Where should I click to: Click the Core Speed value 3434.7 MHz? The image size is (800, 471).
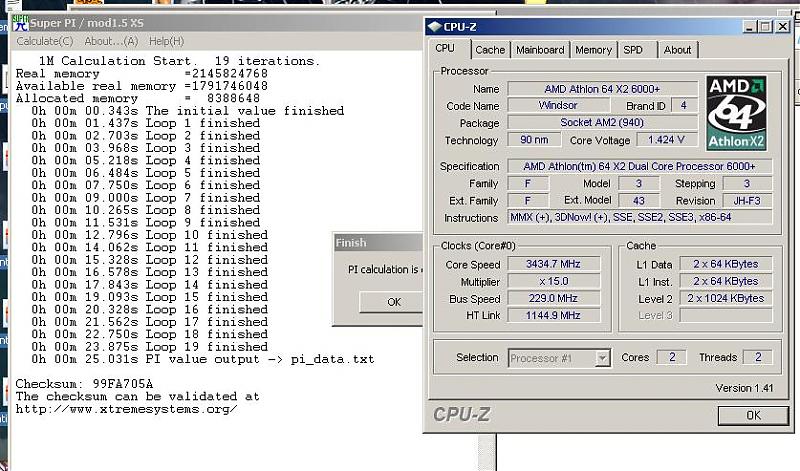click(554, 264)
